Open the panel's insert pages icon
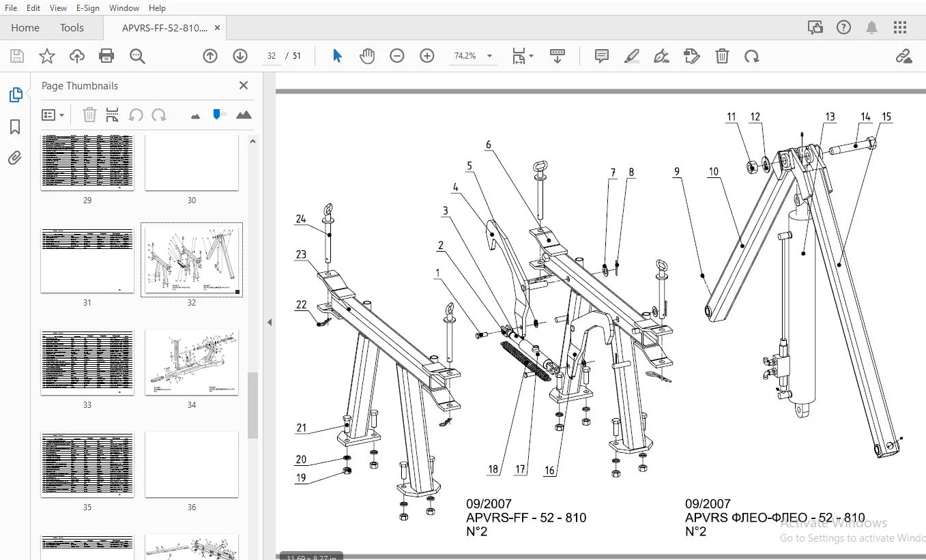926x560 pixels. point(113,115)
